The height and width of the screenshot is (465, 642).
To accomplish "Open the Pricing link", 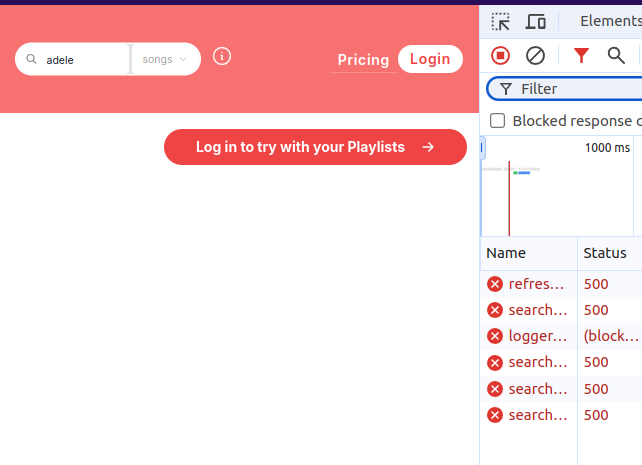I will (x=363, y=60).
